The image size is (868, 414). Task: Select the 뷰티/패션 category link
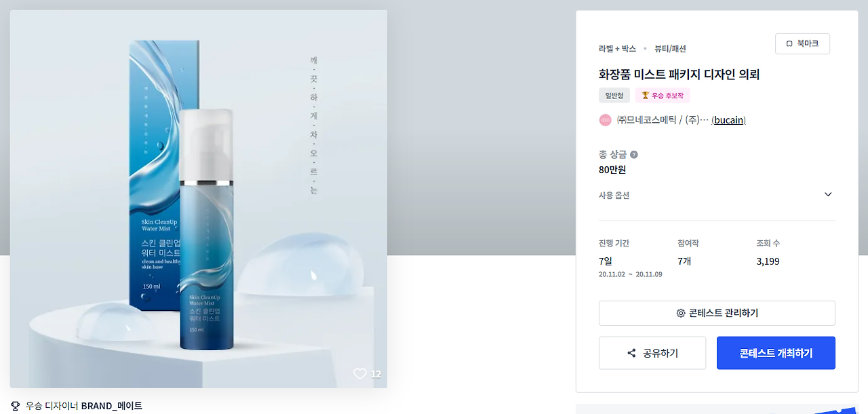click(x=670, y=49)
